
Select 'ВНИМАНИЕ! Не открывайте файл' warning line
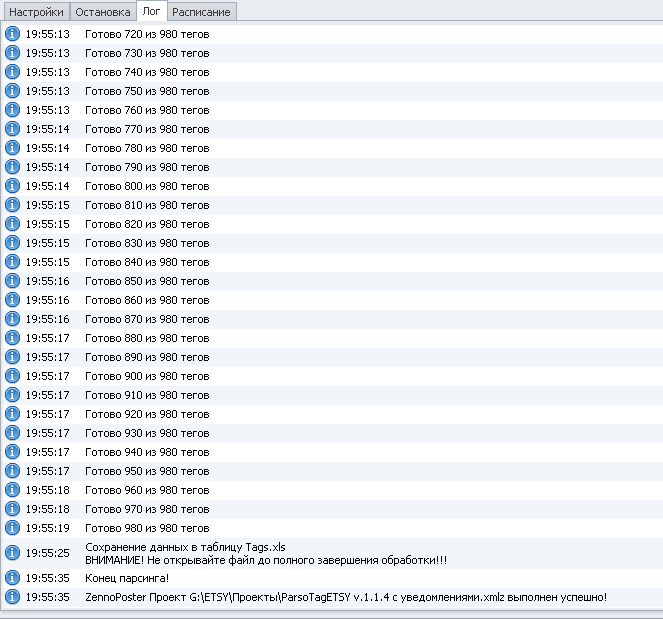pos(266,560)
